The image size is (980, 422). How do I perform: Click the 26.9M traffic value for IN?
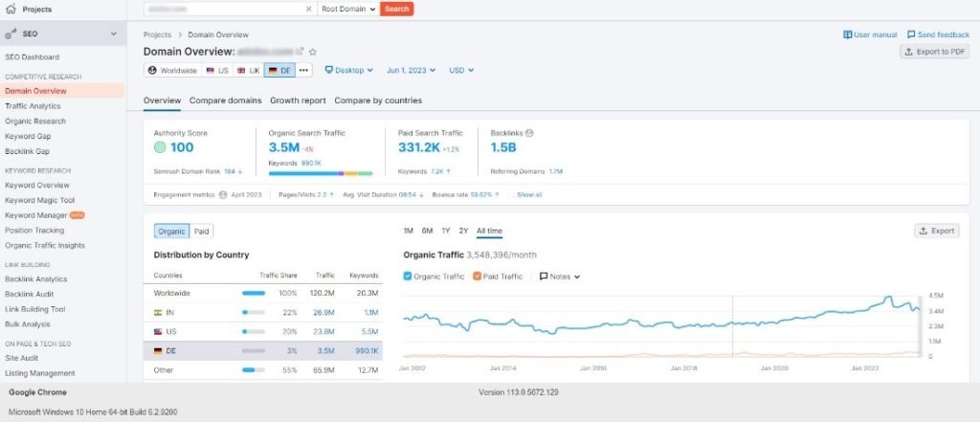(324, 312)
